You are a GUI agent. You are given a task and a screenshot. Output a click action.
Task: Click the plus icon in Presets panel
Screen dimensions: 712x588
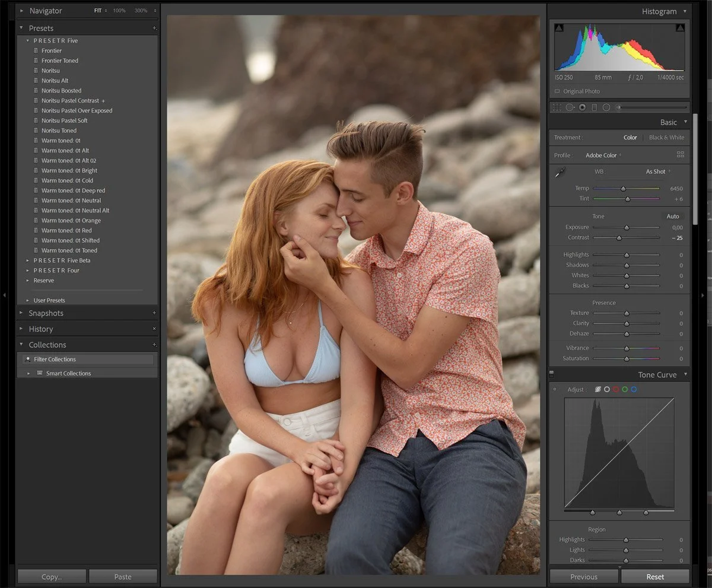(154, 28)
